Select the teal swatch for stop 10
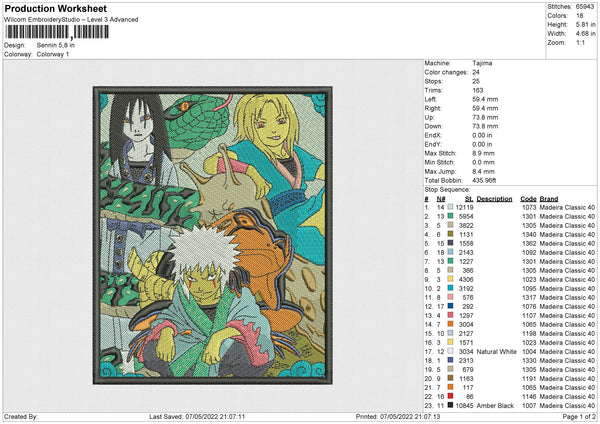The width and height of the screenshot is (600, 424). [450, 289]
